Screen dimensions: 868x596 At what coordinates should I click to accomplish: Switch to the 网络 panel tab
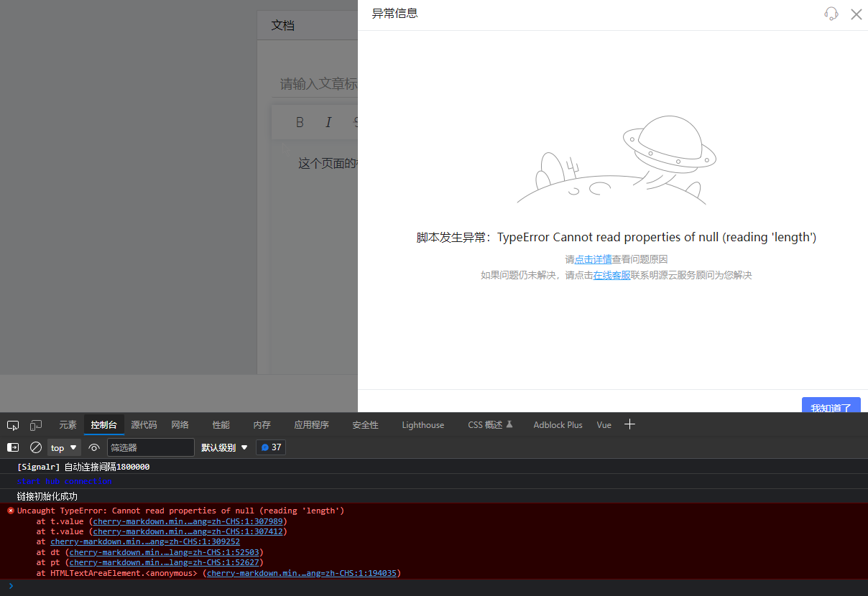click(x=180, y=424)
